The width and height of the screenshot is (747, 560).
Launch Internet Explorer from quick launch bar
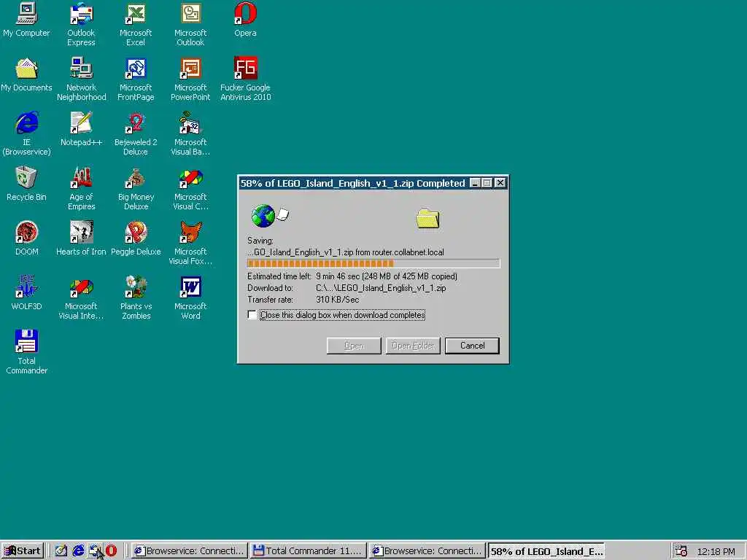(78, 551)
